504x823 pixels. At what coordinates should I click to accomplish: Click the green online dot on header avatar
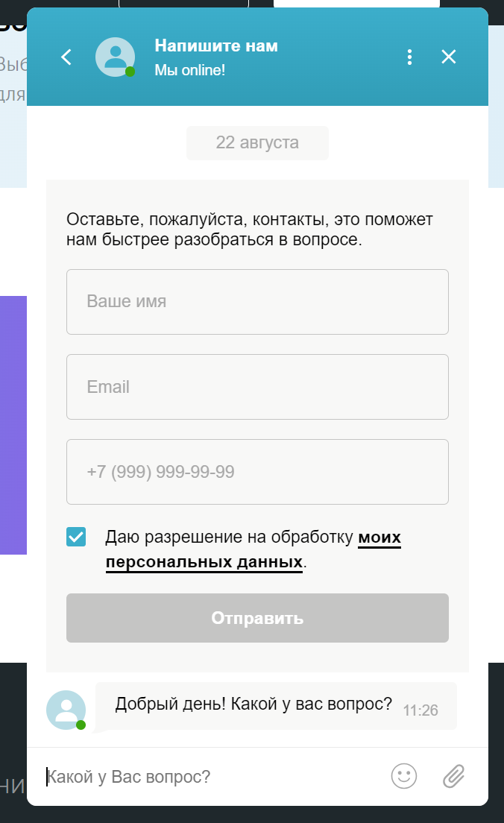click(x=130, y=72)
